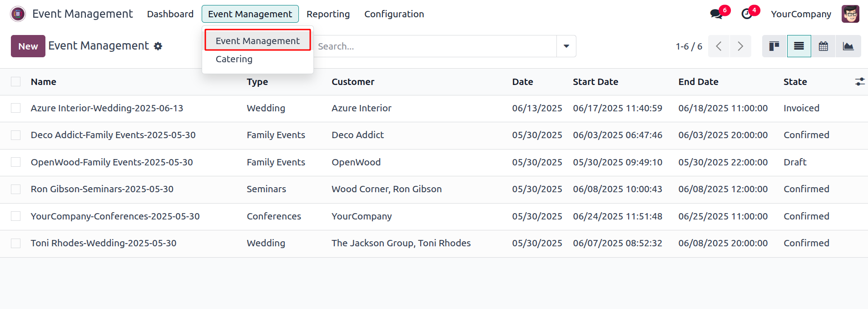This screenshot has height=309, width=868.
Task: Tick the select-all checkbox in header
Action: (x=16, y=82)
